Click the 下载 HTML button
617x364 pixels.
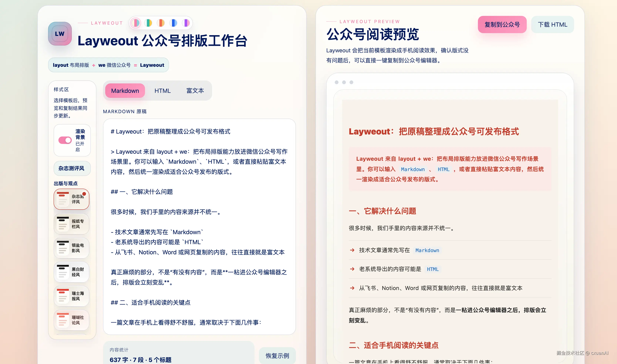coord(552,25)
